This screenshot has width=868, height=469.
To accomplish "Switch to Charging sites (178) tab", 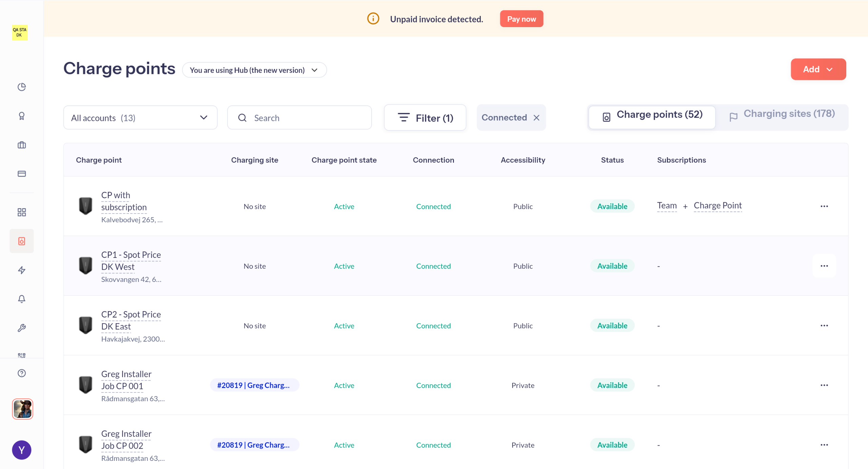I will pyautogui.click(x=782, y=114).
